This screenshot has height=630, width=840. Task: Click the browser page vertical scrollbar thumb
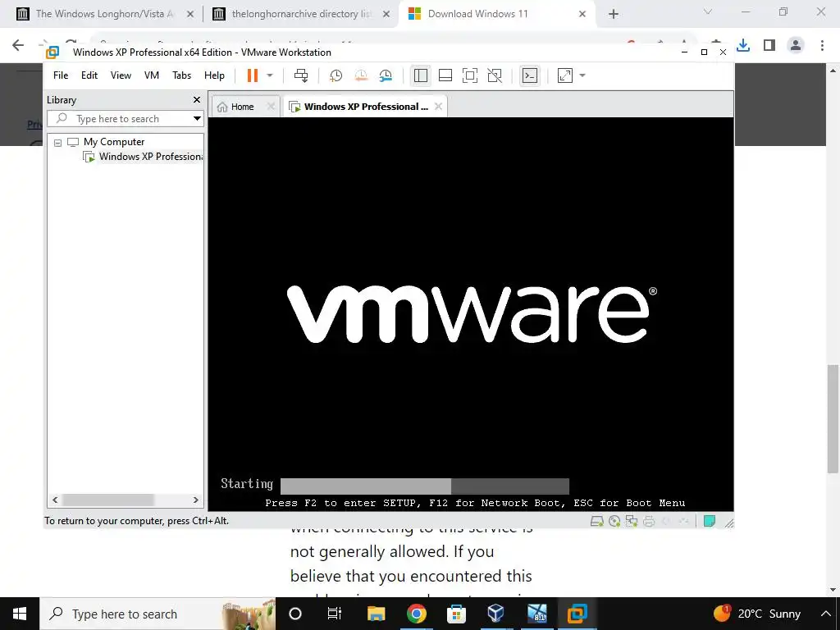click(x=833, y=419)
